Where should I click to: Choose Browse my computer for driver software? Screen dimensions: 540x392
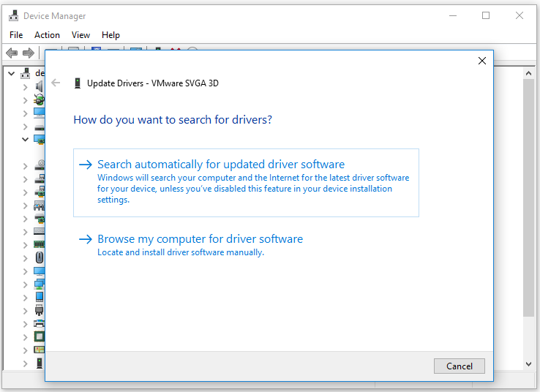[x=246, y=245]
